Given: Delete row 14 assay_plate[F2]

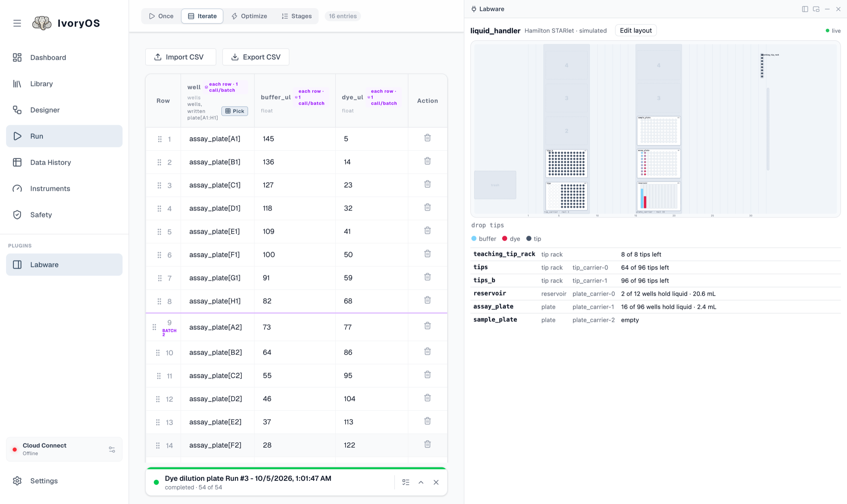Looking at the screenshot, I should [x=427, y=444].
